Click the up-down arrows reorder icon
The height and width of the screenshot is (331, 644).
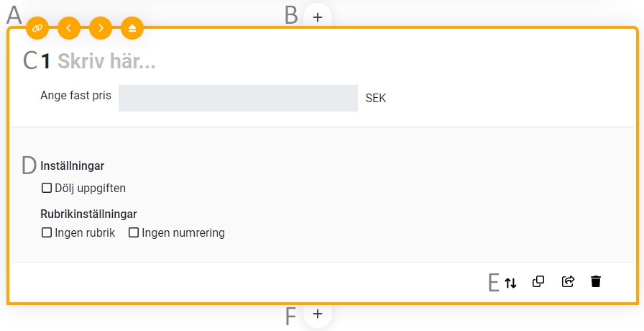(510, 282)
